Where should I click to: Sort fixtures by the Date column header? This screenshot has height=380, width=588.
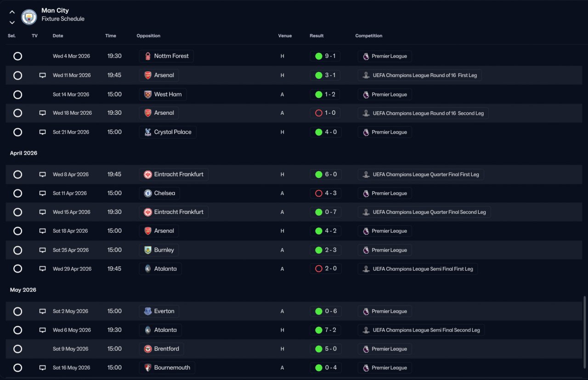click(x=58, y=36)
